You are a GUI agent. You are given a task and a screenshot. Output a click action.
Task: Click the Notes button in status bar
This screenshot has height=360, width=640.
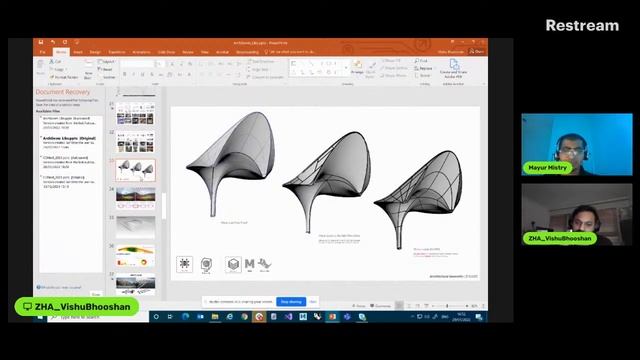click(359, 306)
